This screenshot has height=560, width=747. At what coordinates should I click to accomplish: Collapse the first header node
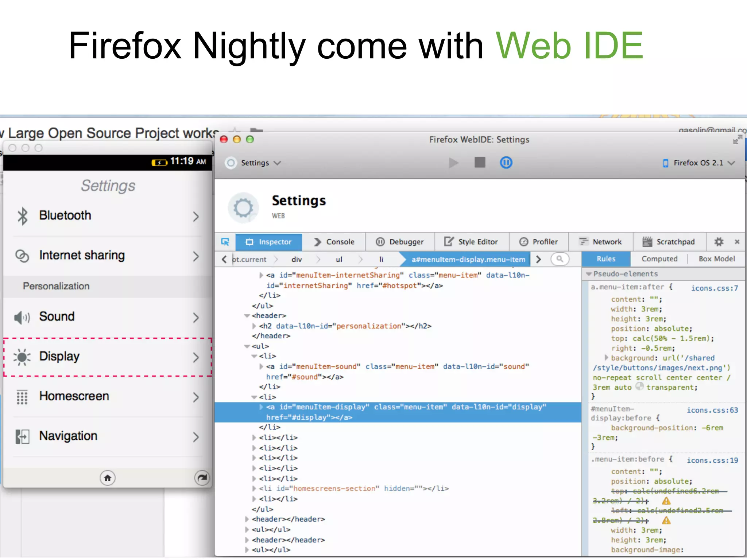(x=247, y=316)
